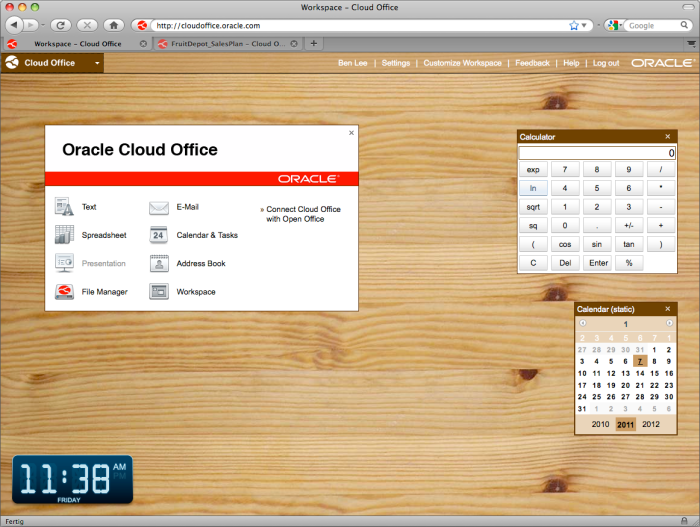Open the Workspace icon
Image resolution: width=700 pixels, height=527 pixels.
pyautogui.click(x=159, y=292)
